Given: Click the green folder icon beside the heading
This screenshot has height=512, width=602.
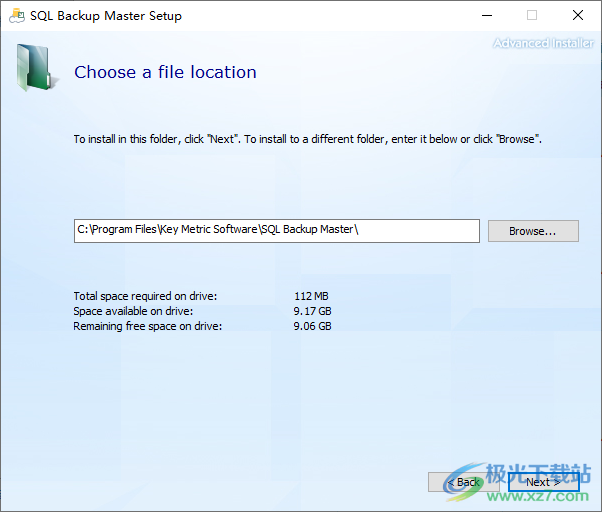Looking at the screenshot, I should point(36,68).
